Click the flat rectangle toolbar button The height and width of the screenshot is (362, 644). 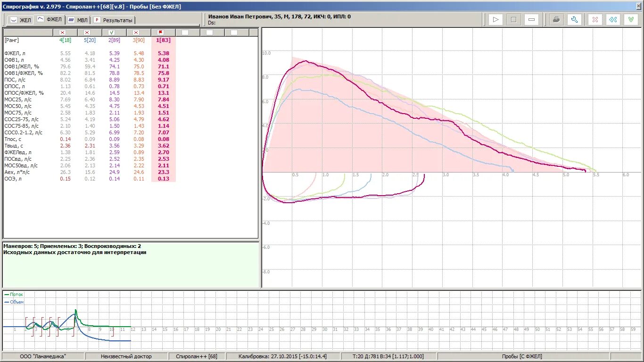coord(532,20)
